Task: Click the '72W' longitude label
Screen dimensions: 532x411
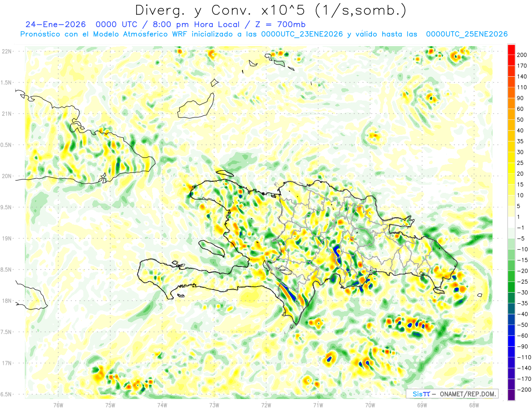Action: [x=266, y=405]
